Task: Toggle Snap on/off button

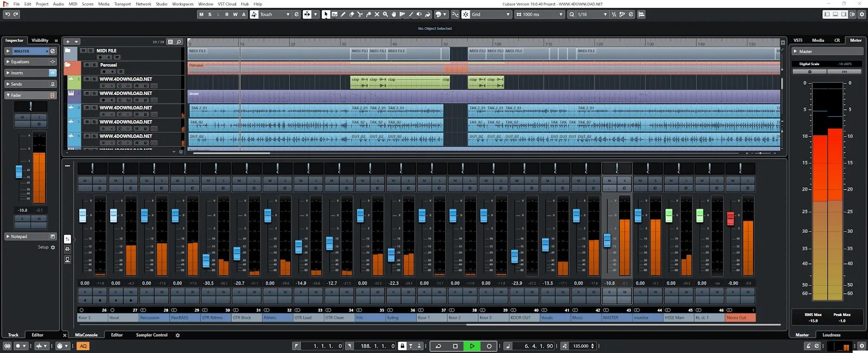Action: pyautogui.click(x=466, y=14)
